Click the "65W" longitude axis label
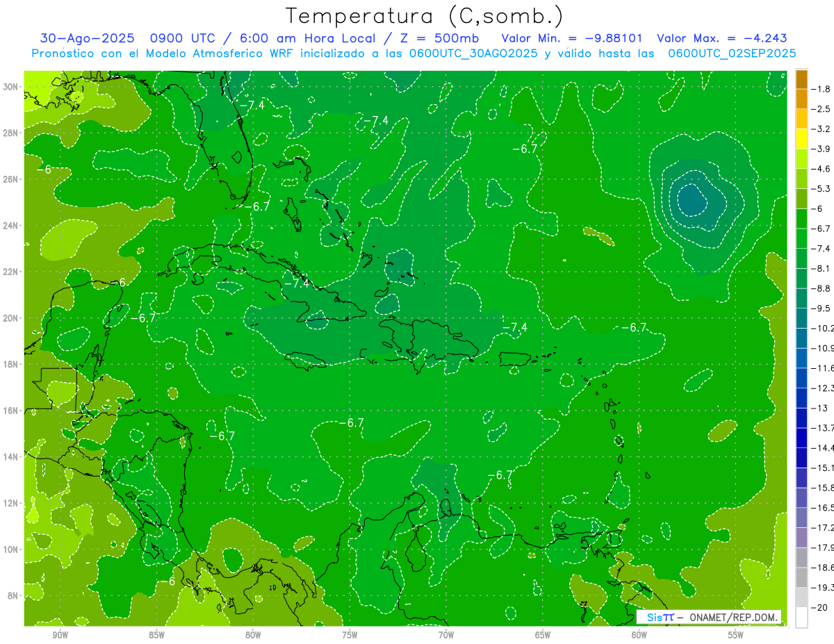This screenshot has width=834, height=644. click(x=543, y=635)
